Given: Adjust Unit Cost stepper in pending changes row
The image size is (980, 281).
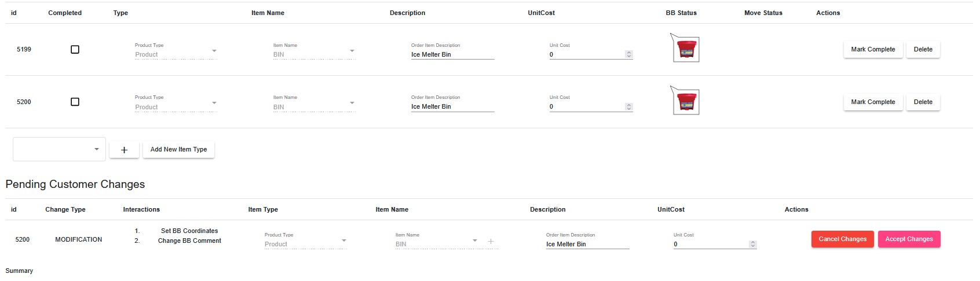Looking at the screenshot, I should [x=753, y=244].
